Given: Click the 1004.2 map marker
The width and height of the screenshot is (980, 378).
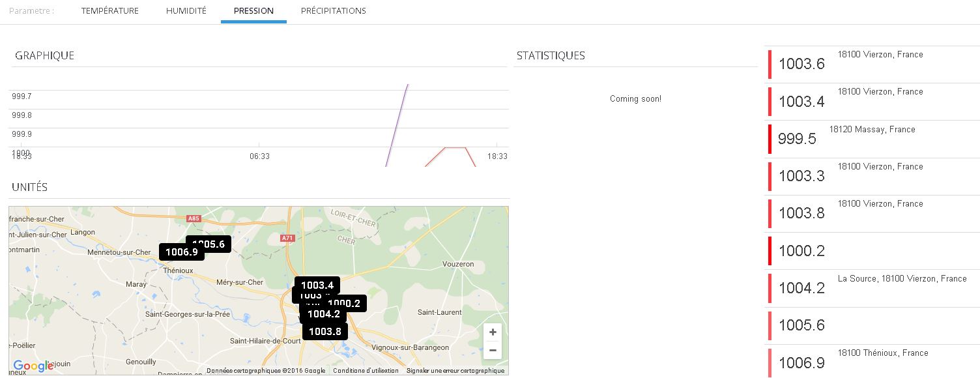Looking at the screenshot, I should [324, 314].
